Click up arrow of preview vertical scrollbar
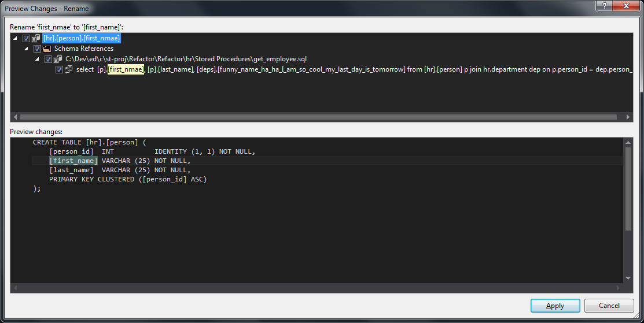Image resolution: width=644 pixels, height=323 pixels. click(x=628, y=142)
